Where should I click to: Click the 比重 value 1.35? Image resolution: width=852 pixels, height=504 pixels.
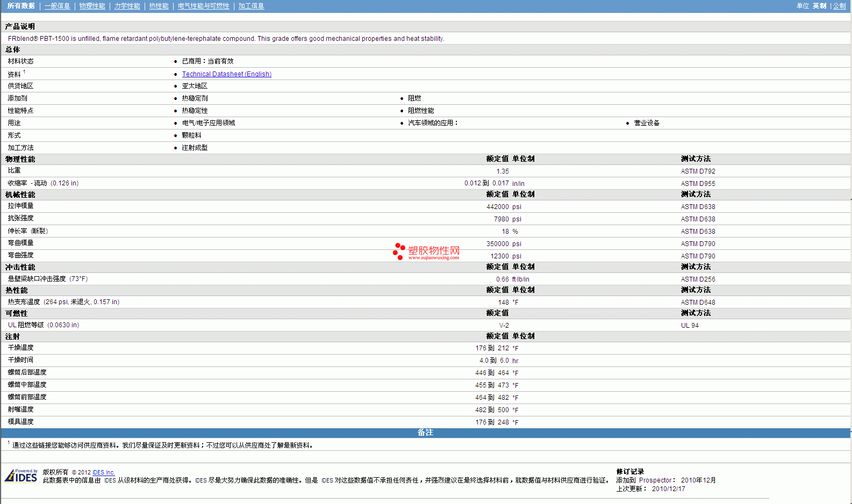tap(503, 171)
